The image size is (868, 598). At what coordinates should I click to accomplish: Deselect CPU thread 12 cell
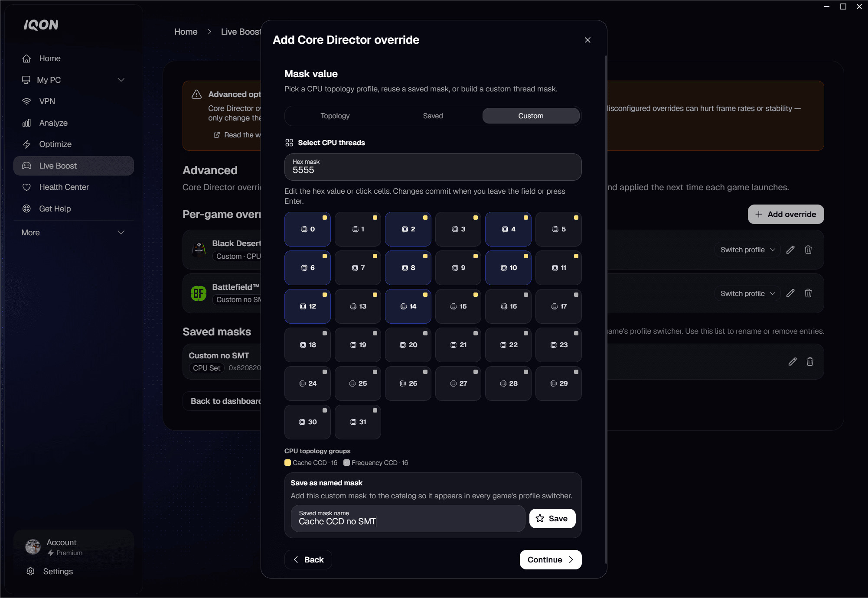(x=307, y=306)
